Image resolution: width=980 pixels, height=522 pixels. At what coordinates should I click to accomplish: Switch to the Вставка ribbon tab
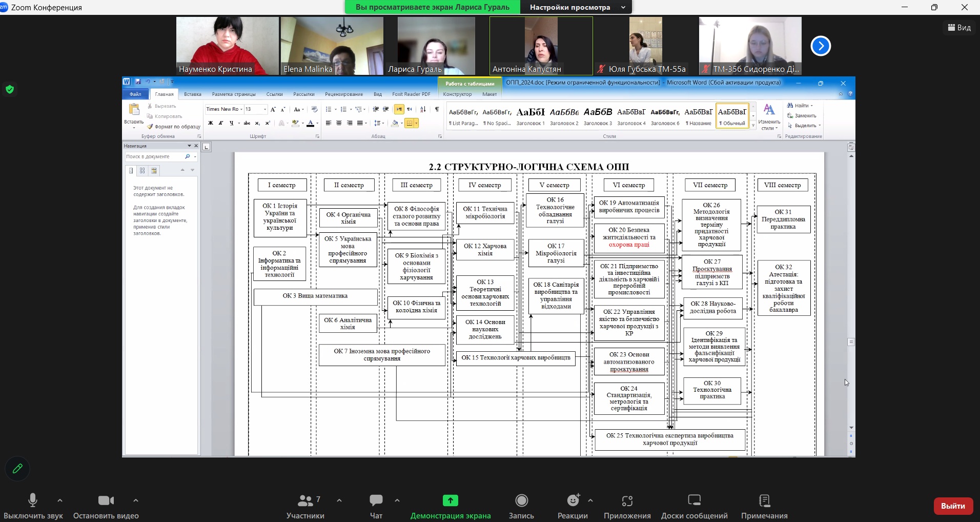193,94
